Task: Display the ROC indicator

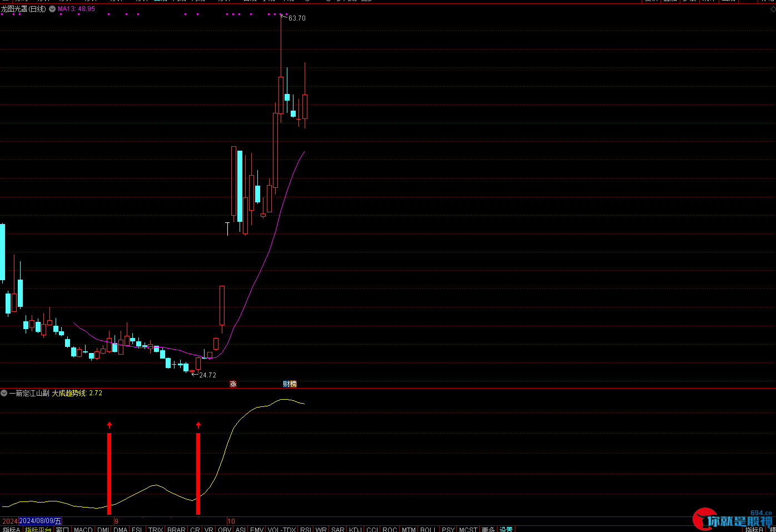Action: click(390, 529)
